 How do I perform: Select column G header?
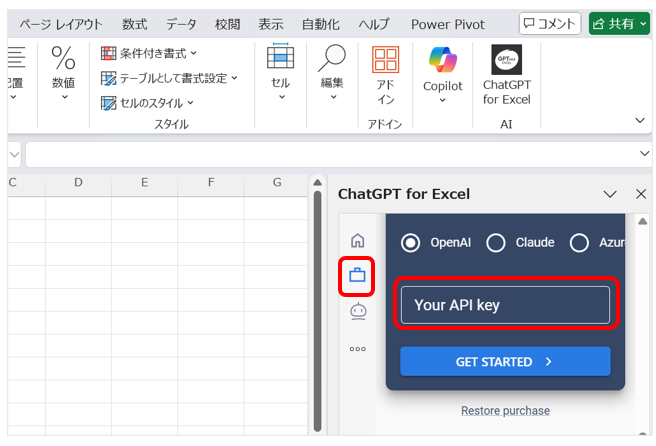(276, 183)
